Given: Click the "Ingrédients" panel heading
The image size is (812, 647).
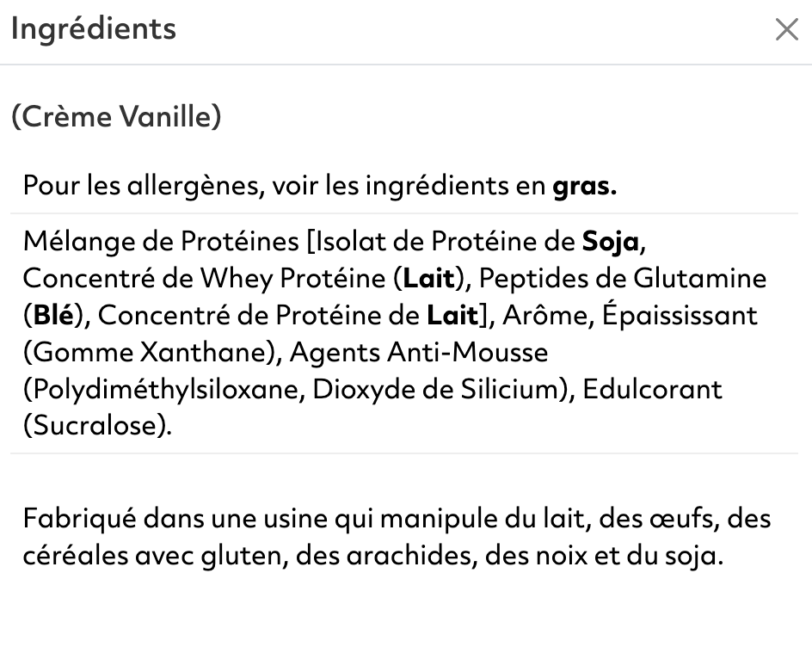Looking at the screenshot, I should pos(94,28).
